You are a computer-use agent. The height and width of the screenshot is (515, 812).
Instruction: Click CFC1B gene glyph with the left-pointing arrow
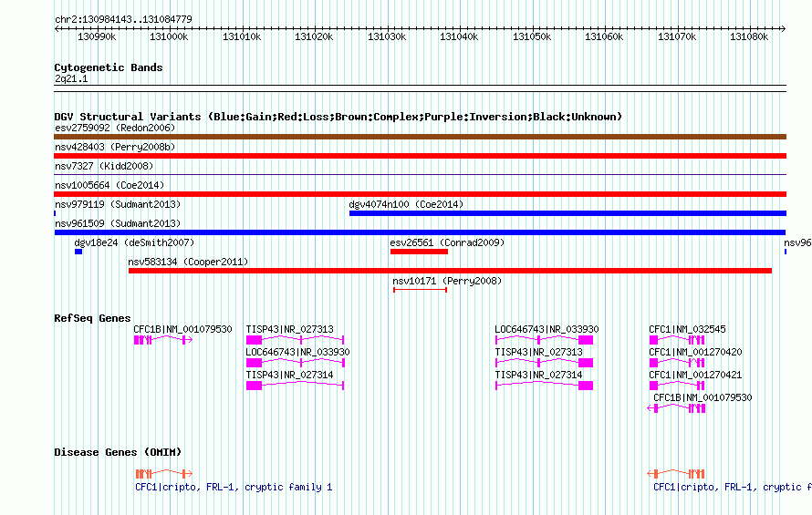pos(676,408)
